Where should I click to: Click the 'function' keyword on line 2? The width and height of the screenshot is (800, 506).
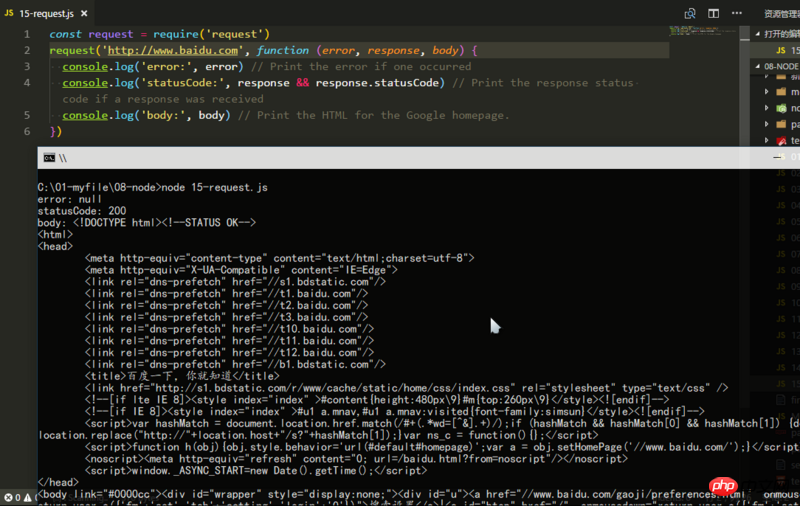[x=283, y=50]
